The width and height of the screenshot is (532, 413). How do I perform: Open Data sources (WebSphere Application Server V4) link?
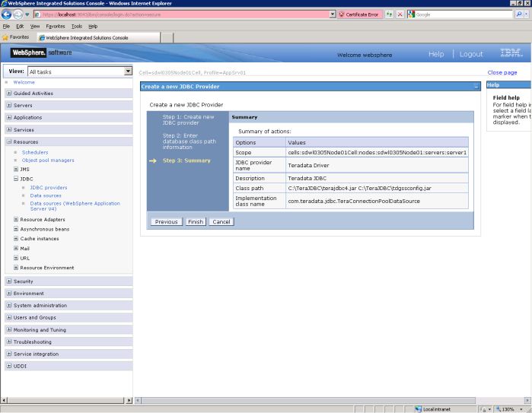[x=75, y=206]
